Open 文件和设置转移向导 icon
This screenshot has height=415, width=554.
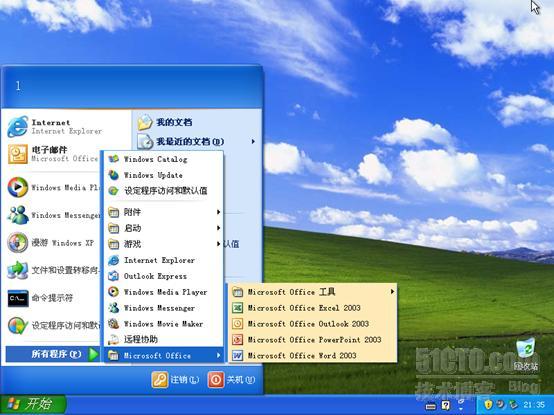click(x=18, y=270)
